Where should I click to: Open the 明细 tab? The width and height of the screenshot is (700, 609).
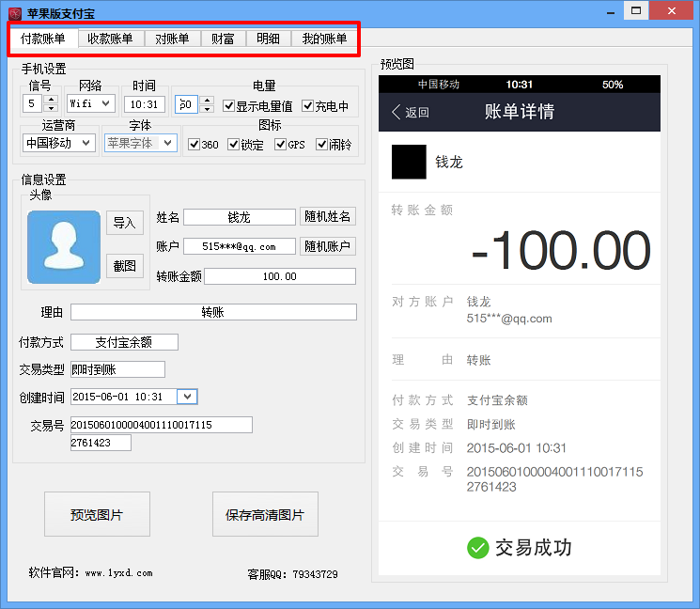click(x=269, y=39)
